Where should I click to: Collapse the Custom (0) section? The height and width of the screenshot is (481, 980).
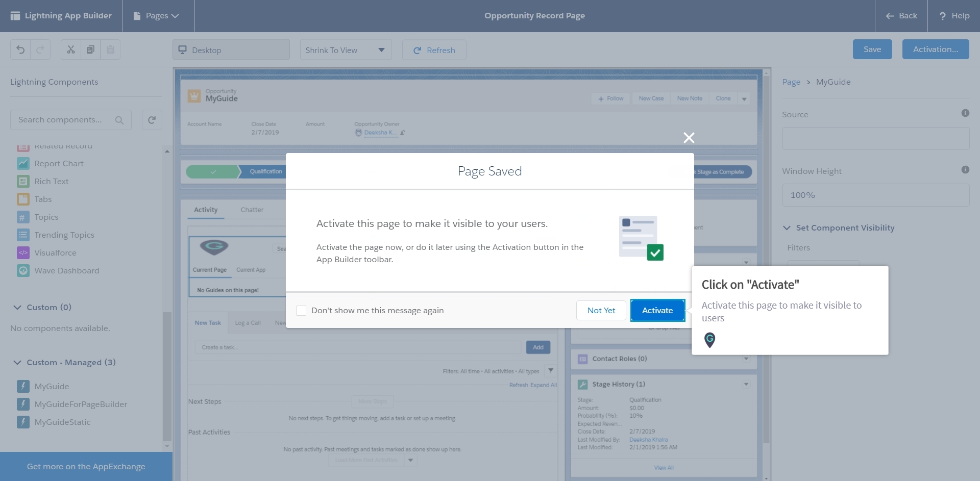tap(17, 308)
